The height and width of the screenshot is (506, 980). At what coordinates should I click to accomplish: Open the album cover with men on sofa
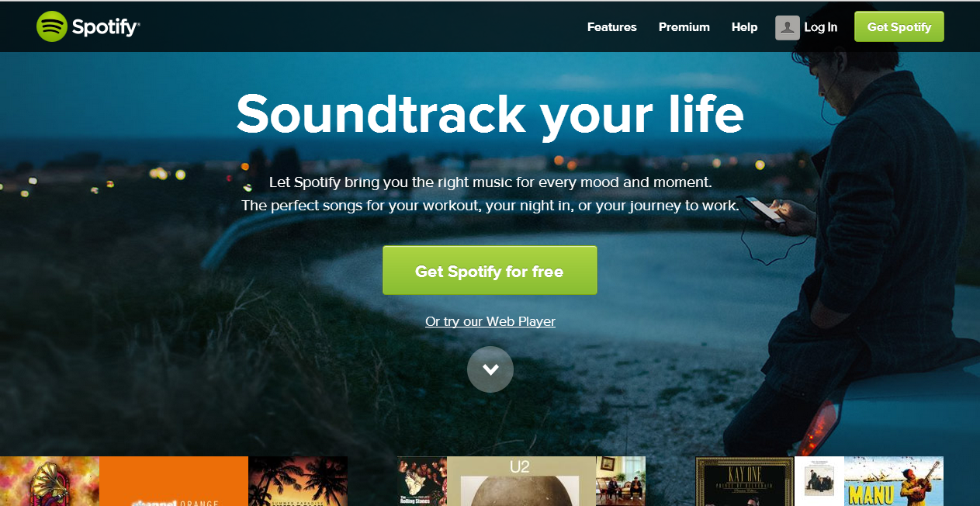click(621, 481)
